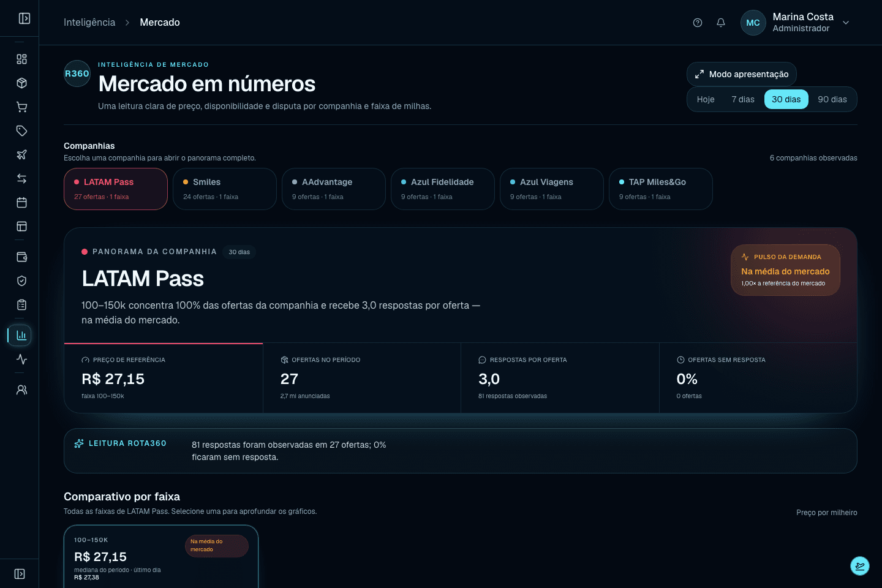Switch period to 7 dias

point(743,99)
